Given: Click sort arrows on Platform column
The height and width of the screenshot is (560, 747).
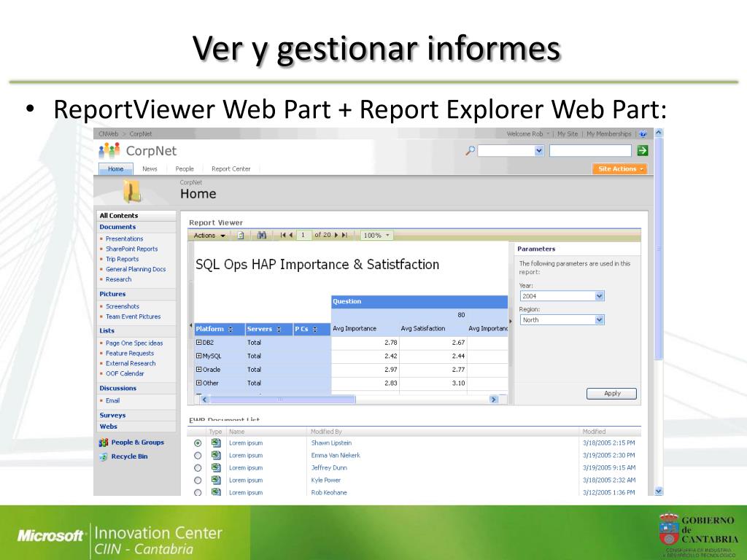Looking at the screenshot, I should (x=231, y=330).
